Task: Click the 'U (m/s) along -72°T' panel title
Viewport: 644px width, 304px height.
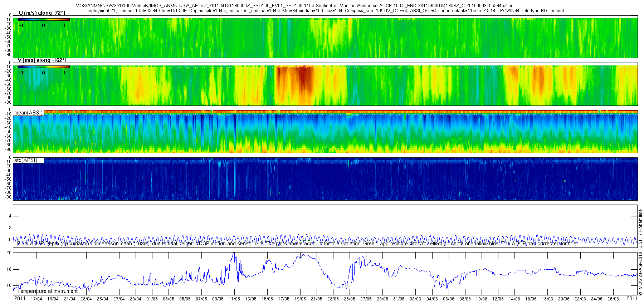Action: click(42, 13)
